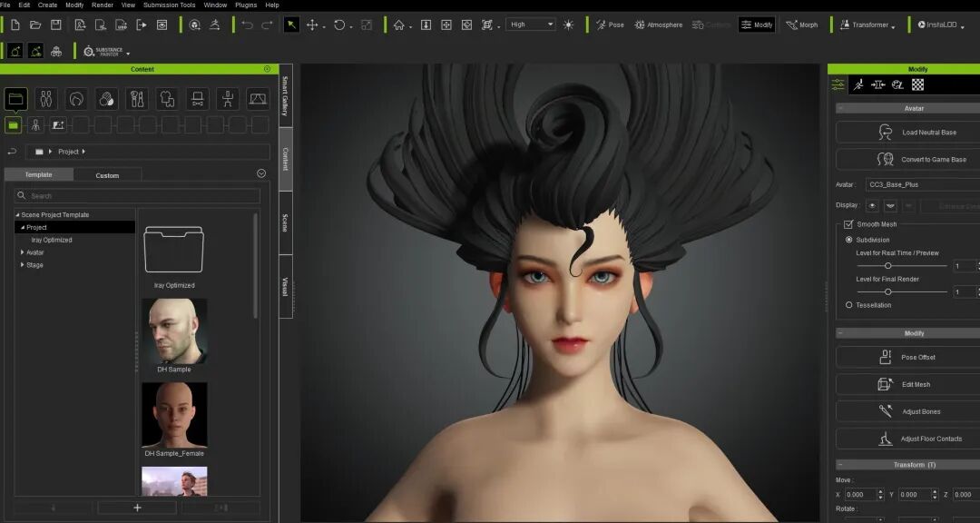The width and height of the screenshot is (980, 523).
Task: Switch to the Custom content tab
Action: tap(107, 175)
